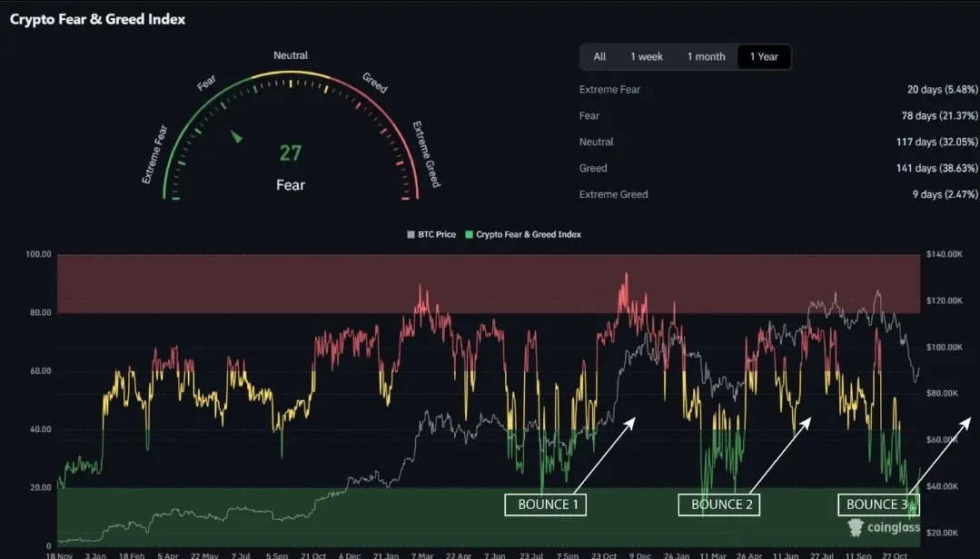The width and height of the screenshot is (980, 559).
Task: Click the '5 Apr' date on x-axis
Action: [x=167, y=555]
